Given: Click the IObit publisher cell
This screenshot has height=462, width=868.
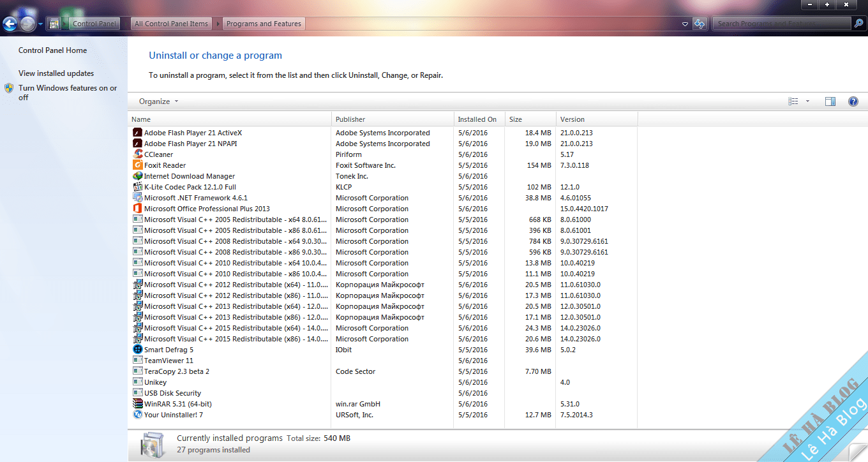Looking at the screenshot, I should (x=343, y=350).
